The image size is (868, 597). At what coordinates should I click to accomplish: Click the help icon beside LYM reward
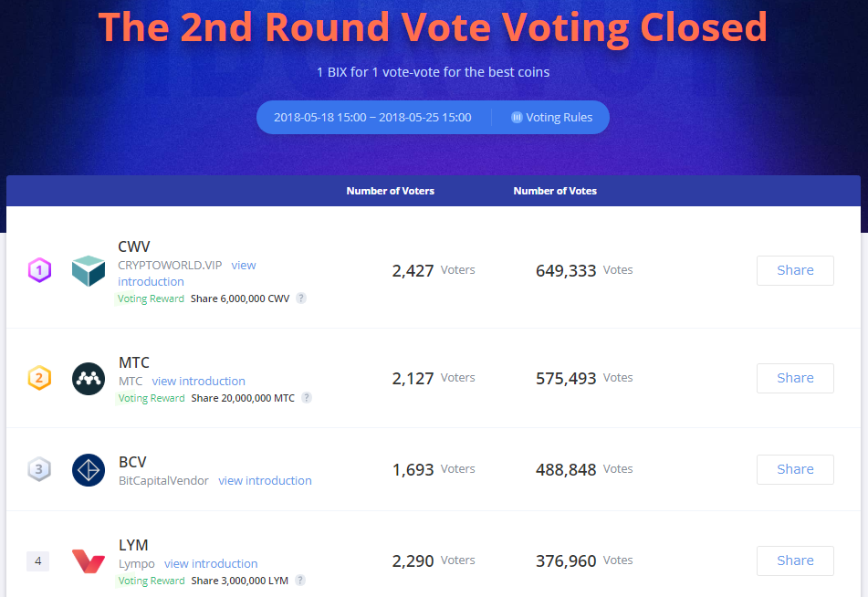click(x=300, y=581)
